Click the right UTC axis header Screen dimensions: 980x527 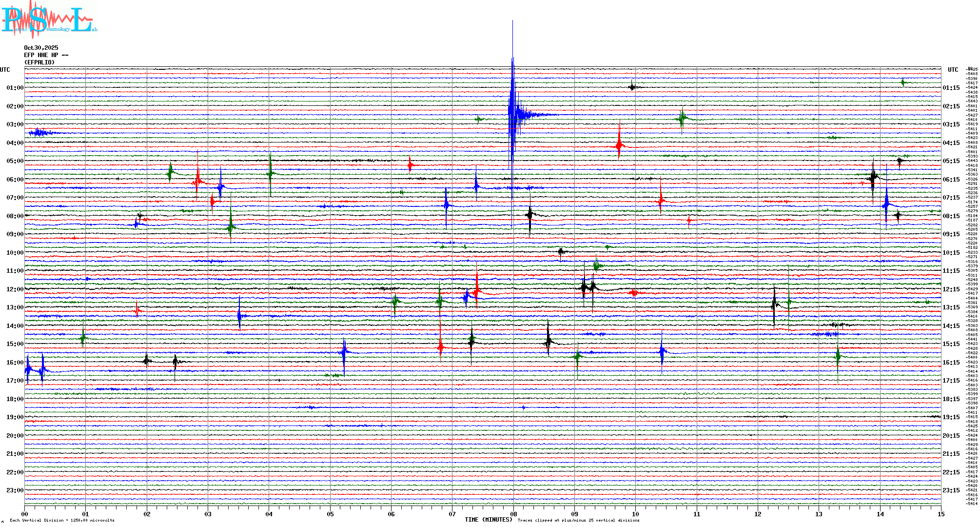tap(953, 70)
